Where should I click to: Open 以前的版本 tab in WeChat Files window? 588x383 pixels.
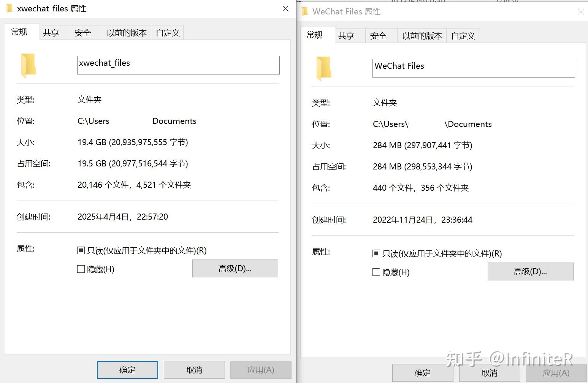pyautogui.click(x=422, y=36)
